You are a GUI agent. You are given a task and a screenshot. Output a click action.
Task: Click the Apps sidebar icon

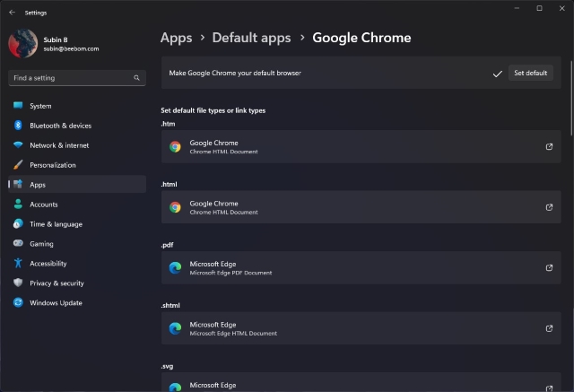[x=18, y=184]
